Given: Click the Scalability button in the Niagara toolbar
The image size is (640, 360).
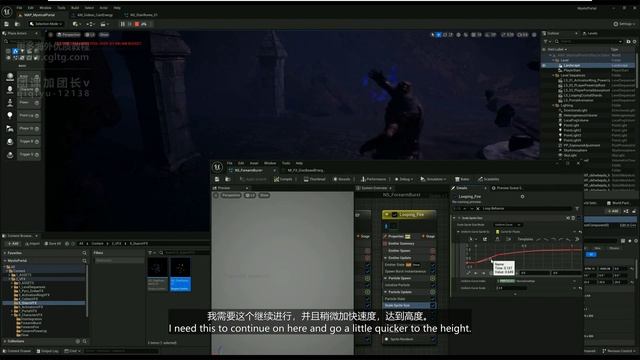Looking at the screenshot, I should (489, 179).
